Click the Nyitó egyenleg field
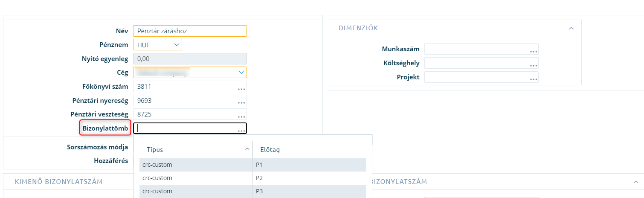Screen dimensions: 644x198 point(190,58)
